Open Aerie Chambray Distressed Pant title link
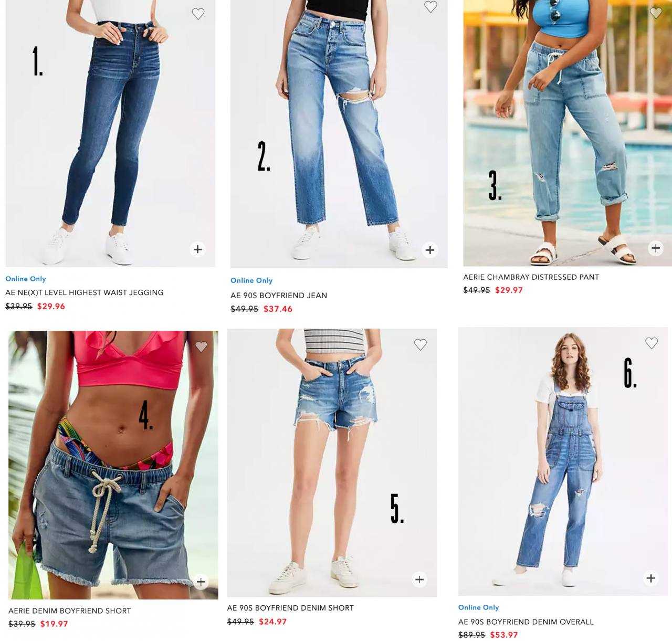 (531, 277)
